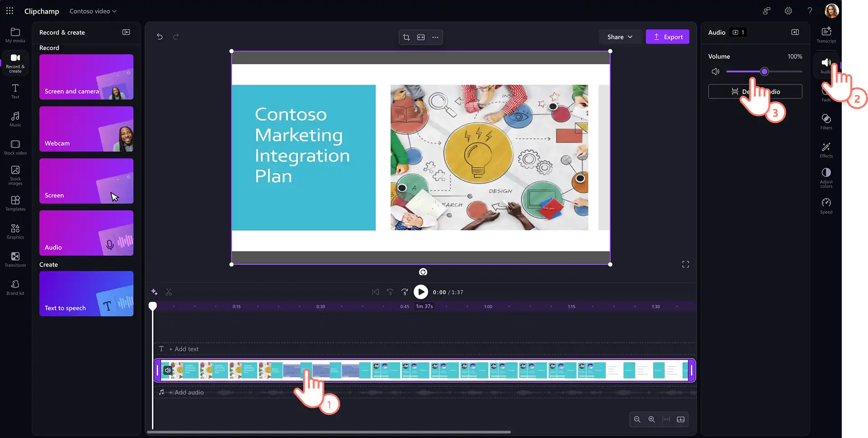Click Add audio on the timeline
868x438 pixels.
(x=186, y=392)
